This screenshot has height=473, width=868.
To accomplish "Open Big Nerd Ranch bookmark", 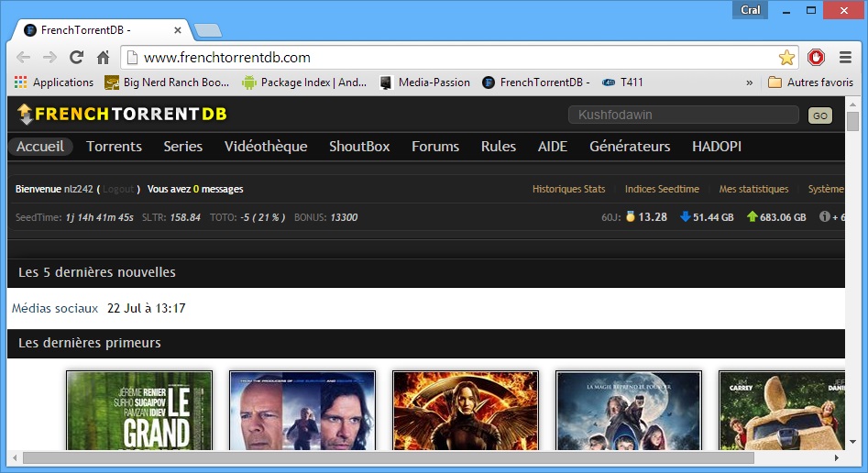I will coord(167,82).
